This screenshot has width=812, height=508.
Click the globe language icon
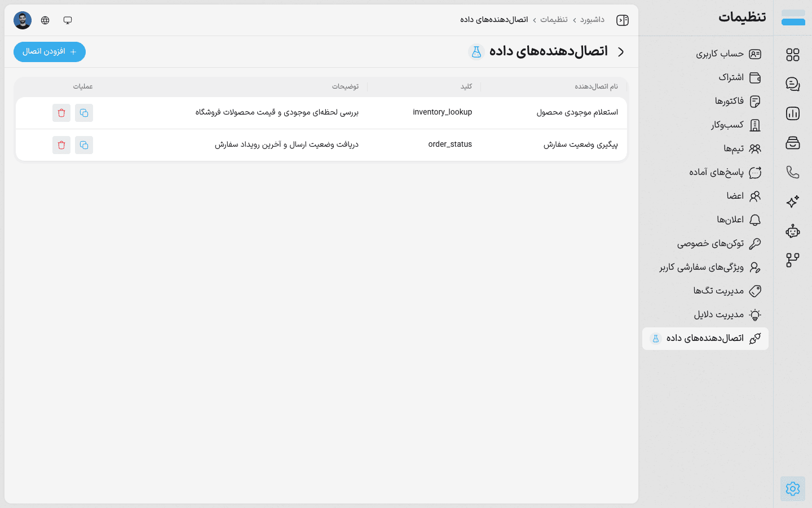45,20
